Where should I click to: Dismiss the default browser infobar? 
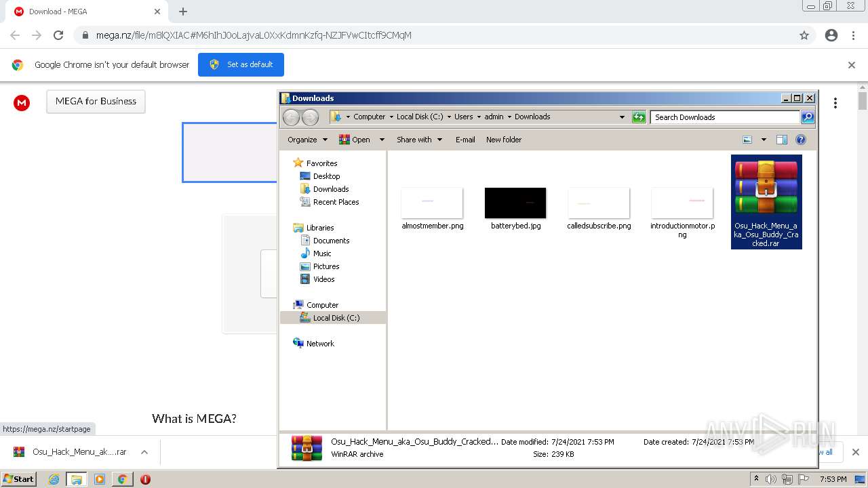(x=852, y=65)
